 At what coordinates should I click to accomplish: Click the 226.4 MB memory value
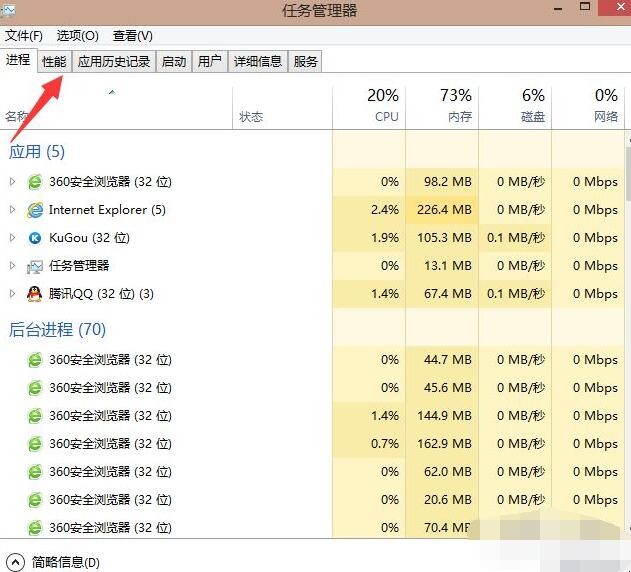(444, 210)
